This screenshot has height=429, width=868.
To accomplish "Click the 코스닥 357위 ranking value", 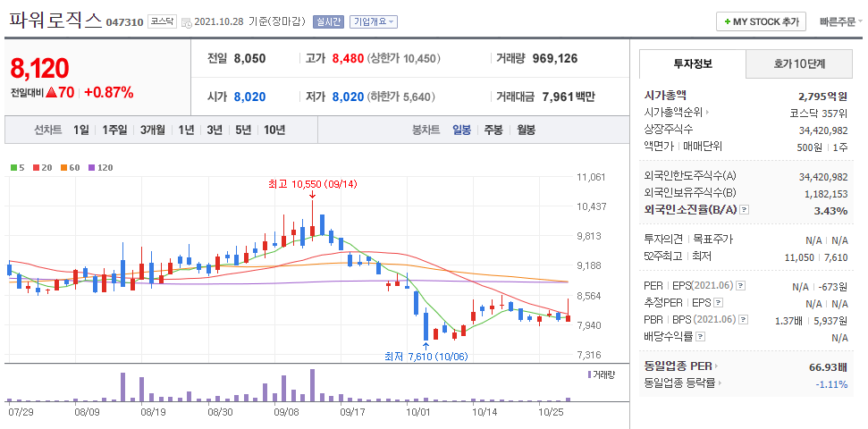I will [x=819, y=113].
